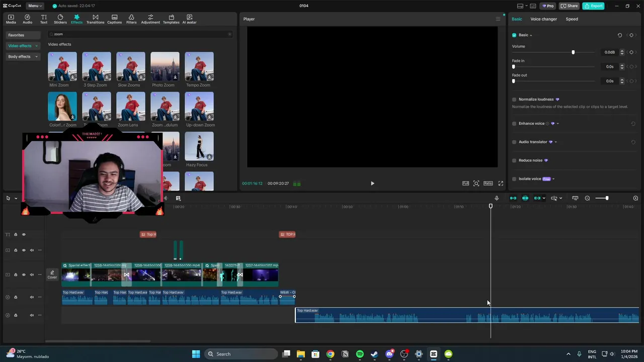Enable Enhance voice checkbox

514,124
